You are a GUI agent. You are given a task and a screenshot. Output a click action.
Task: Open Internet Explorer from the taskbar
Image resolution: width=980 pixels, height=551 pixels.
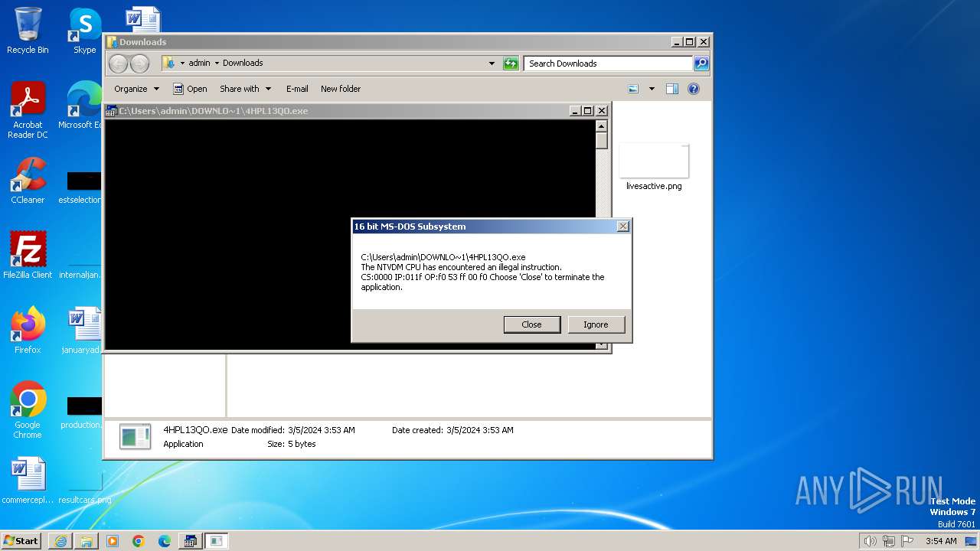coord(60,541)
